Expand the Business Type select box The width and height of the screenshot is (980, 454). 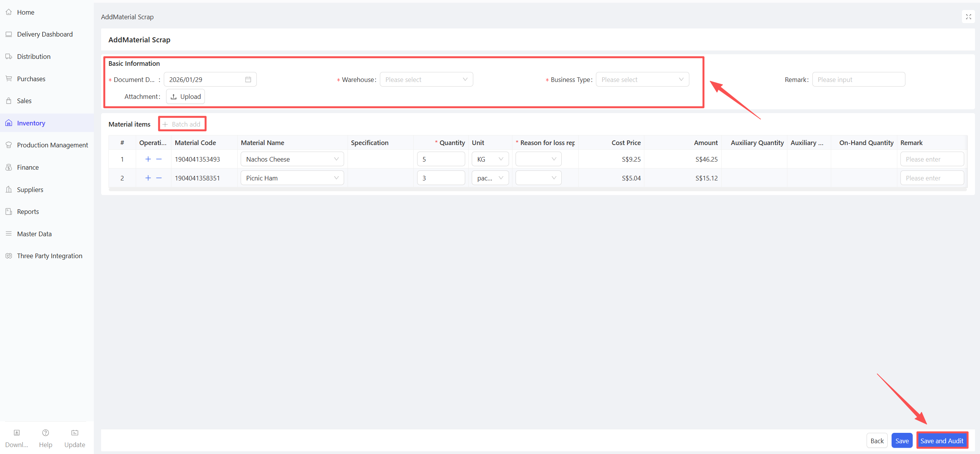[x=642, y=80]
